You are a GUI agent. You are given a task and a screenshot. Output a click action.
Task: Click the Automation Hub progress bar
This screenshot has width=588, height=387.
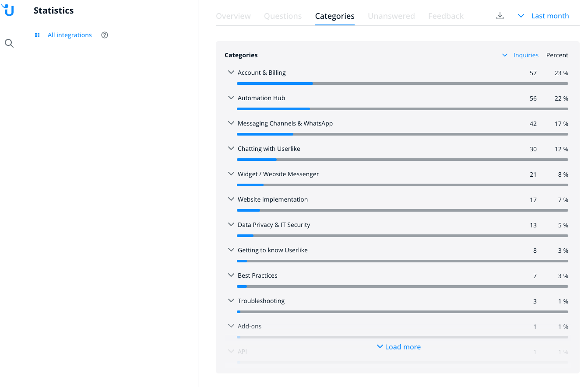pyautogui.click(x=402, y=108)
